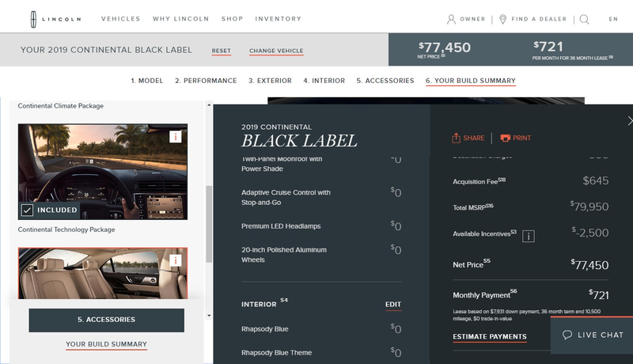Click the Black Label summary title

coord(299,141)
